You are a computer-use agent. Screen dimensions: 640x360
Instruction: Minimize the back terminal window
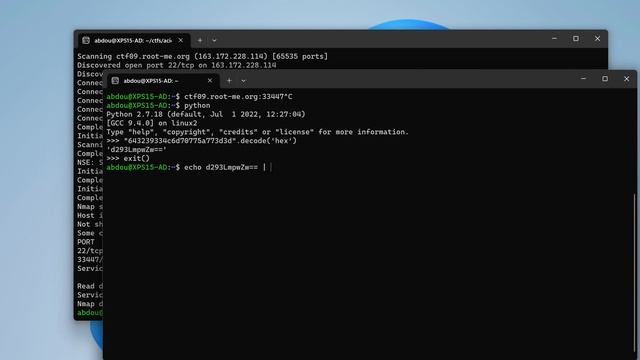click(x=554, y=38)
